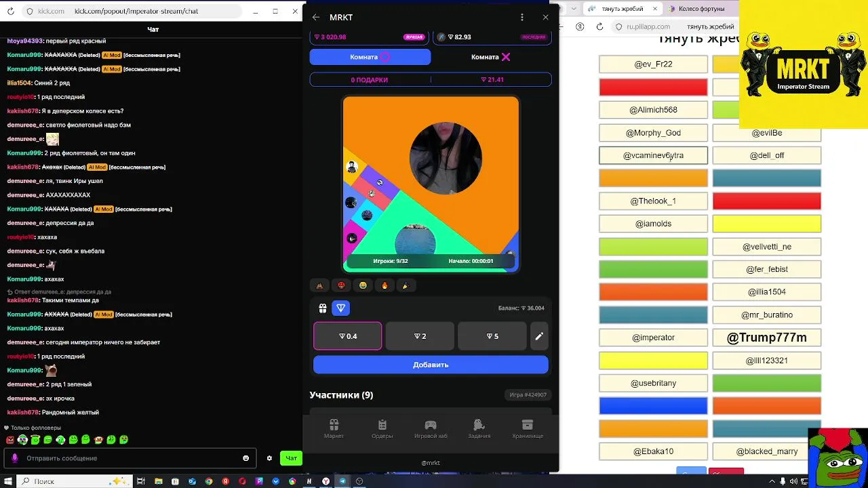Click the 3 020.98 best win card
Viewport: 868px width, 488px height.
tap(370, 37)
